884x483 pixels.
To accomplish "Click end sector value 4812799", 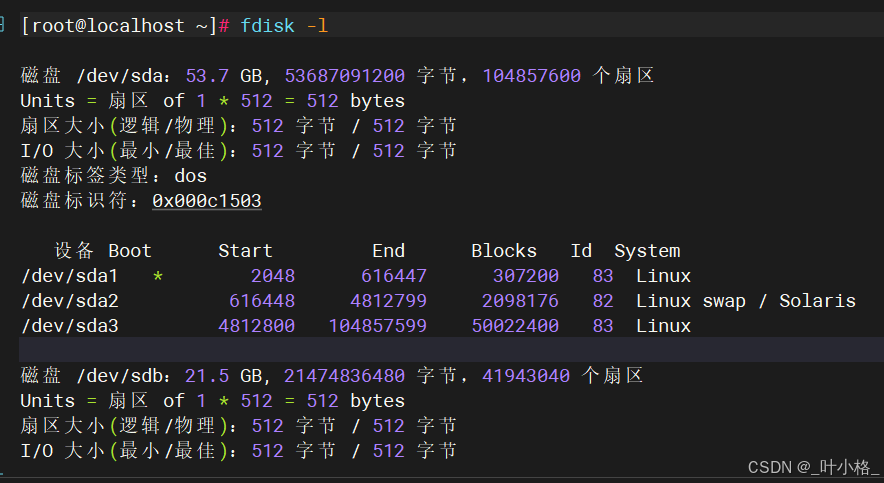I will click(x=388, y=301).
